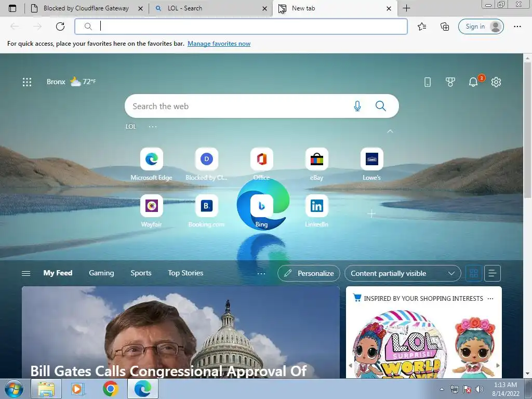Start voice search with microphone icon
Viewport: 532px width, 399px height.
click(x=357, y=106)
